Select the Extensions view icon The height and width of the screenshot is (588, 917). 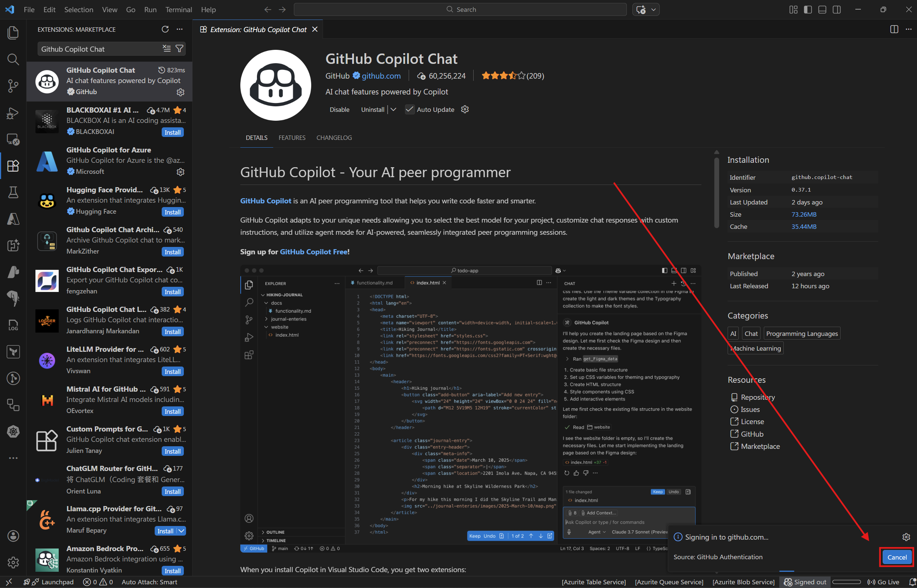13,166
